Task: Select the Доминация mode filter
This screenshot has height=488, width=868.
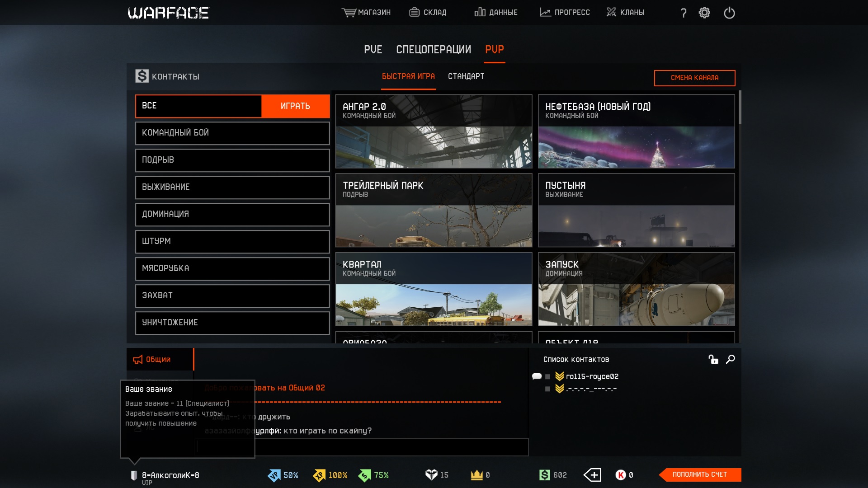Action: [232, 214]
